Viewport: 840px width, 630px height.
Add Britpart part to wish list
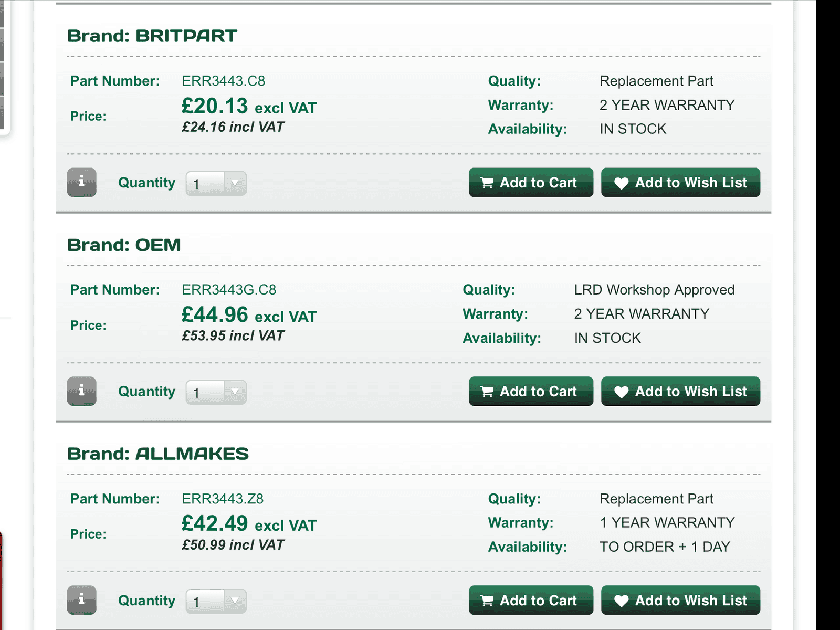click(x=680, y=182)
